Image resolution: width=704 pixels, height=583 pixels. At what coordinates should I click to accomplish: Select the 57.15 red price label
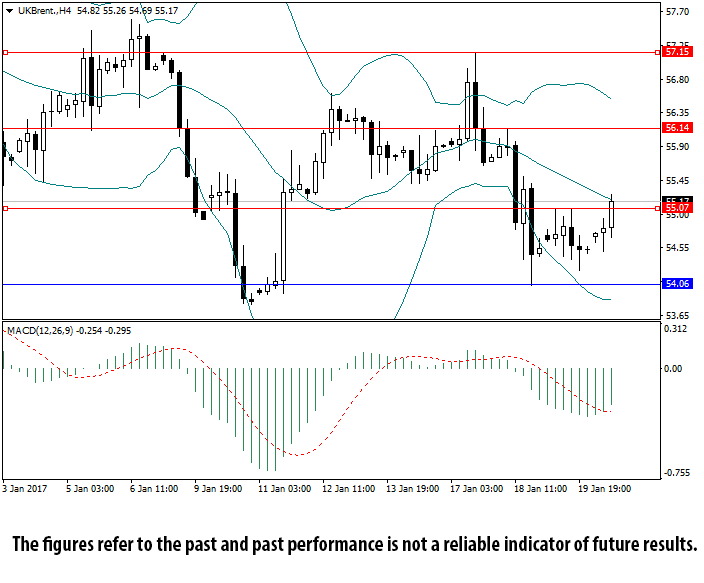pyautogui.click(x=678, y=52)
